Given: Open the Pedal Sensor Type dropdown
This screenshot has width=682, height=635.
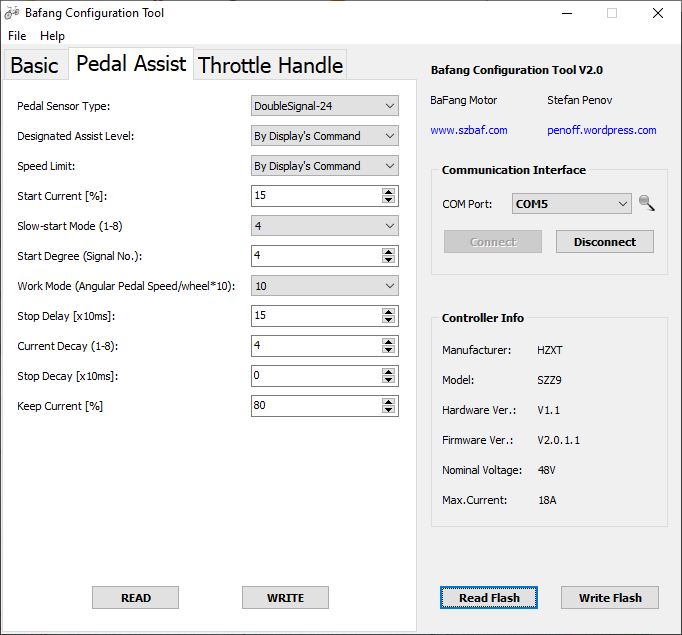Looking at the screenshot, I should pos(324,106).
